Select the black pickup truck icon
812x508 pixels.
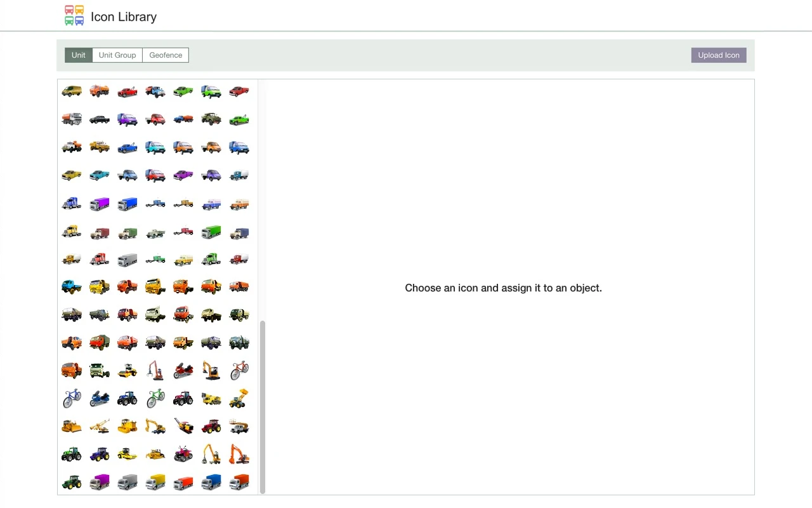(100, 119)
